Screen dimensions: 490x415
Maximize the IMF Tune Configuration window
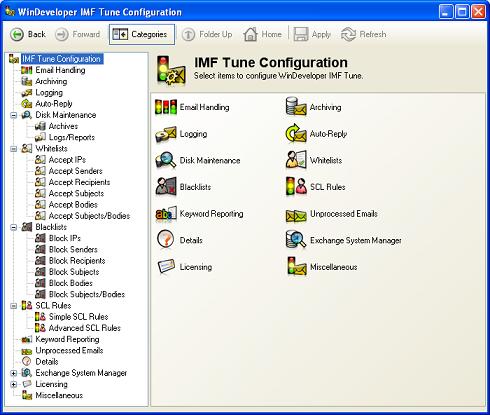click(462, 12)
